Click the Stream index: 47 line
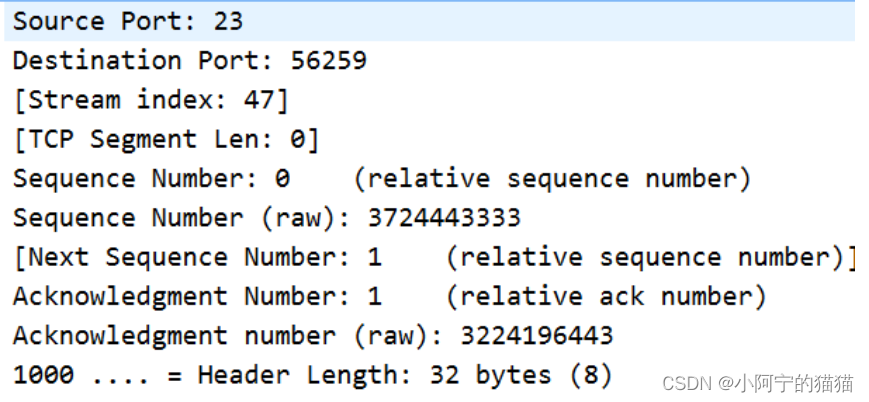The width and height of the screenshot is (869, 402). click(430, 100)
